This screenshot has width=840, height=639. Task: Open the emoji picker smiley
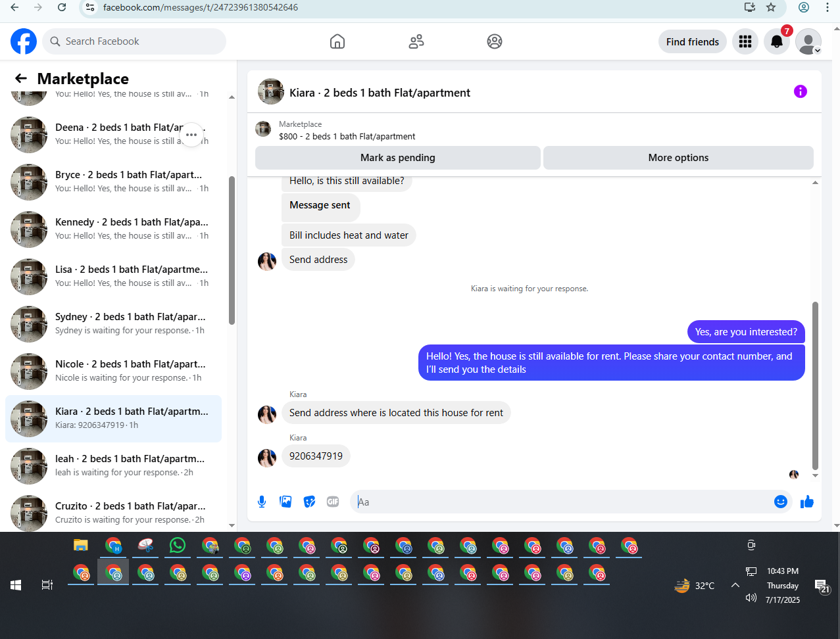pyautogui.click(x=781, y=502)
